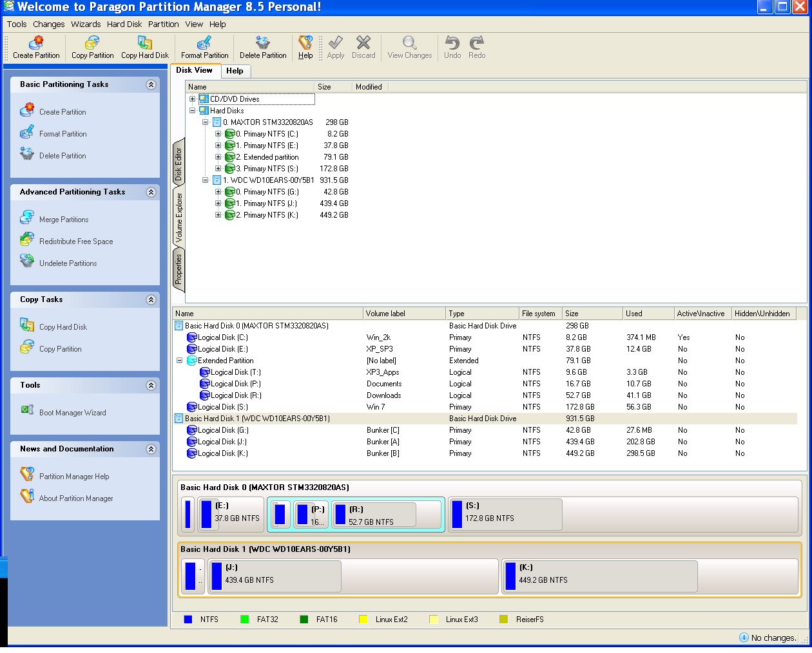
Task: Open the Disk Editor vertical tab
Action: (x=179, y=164)
